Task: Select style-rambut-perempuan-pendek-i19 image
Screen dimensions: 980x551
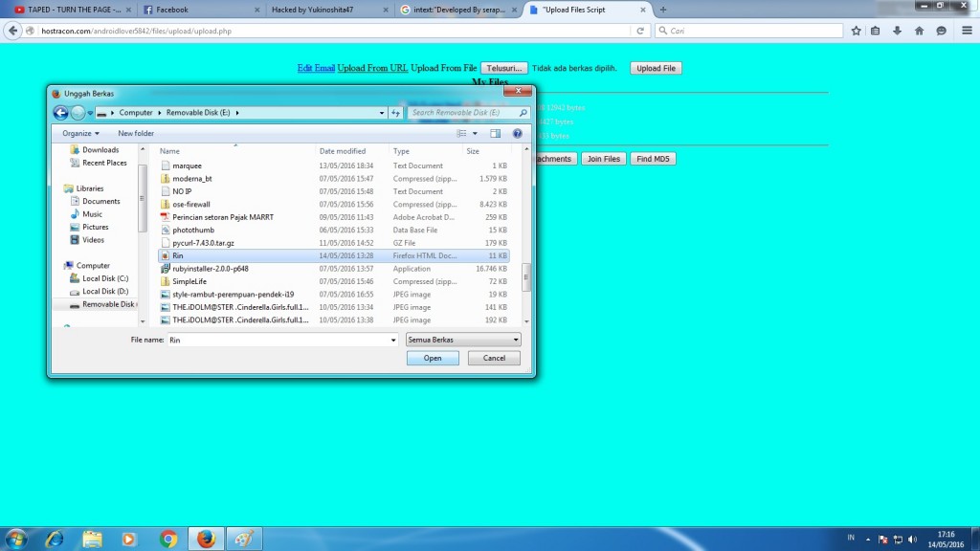Action: click(334, 295)
